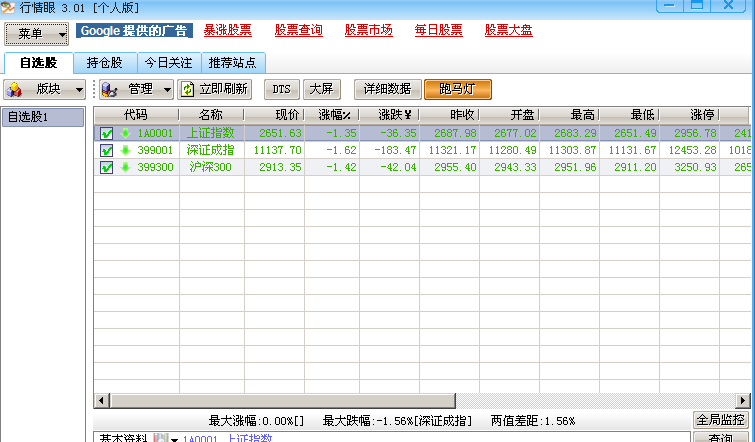Expand the 管理 dropdown arrow

(x=167, y=90)
